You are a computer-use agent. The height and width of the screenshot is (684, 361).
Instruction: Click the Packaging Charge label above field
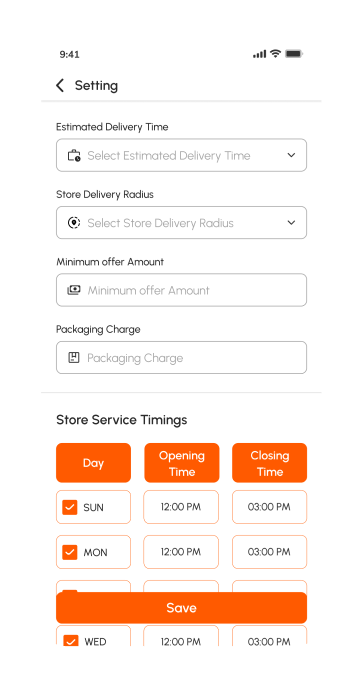coord(98,329)
